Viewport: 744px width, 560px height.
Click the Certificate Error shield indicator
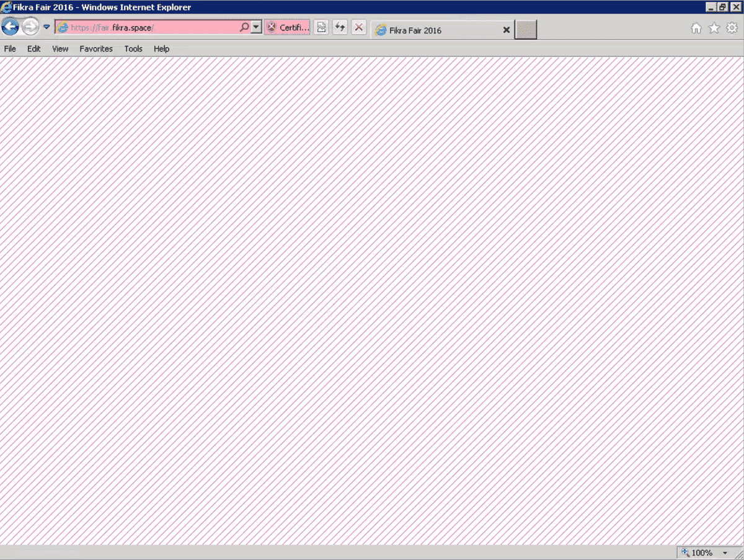coord(286,27)
